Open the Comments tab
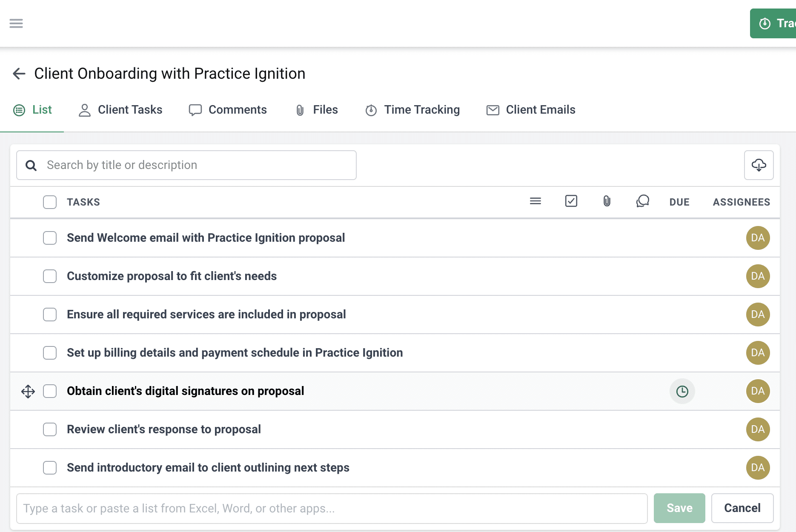 pyautogui.click(x=228, y=110)
